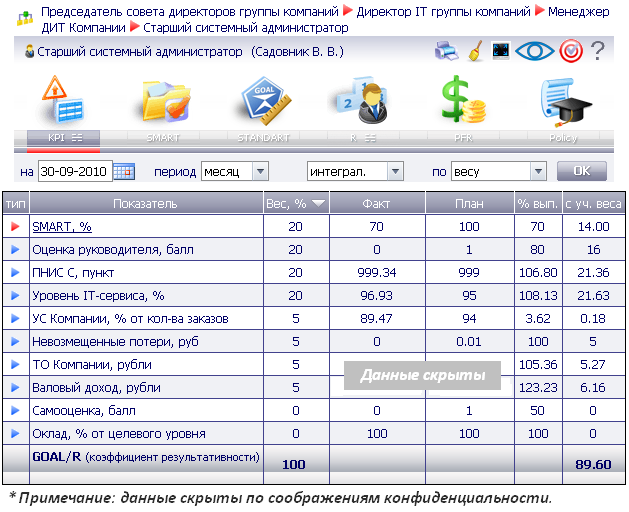Toggle the blue eye visibility icon
629x512 pixels.
[535, 51]
